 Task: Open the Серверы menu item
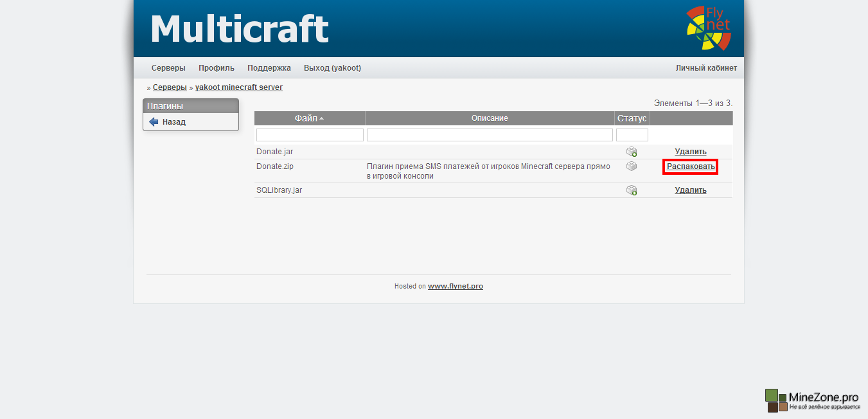coord(168,68)
